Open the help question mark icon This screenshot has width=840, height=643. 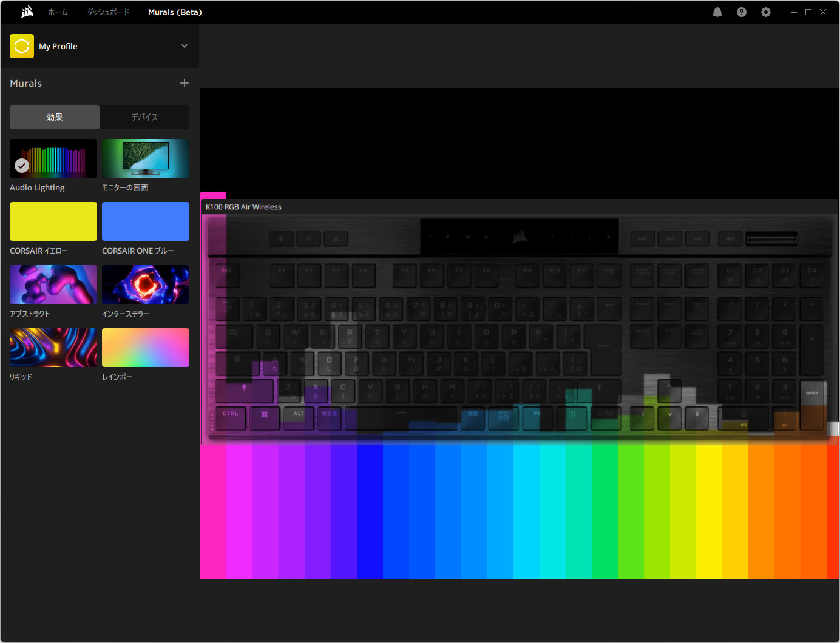[x=742, y=12]
